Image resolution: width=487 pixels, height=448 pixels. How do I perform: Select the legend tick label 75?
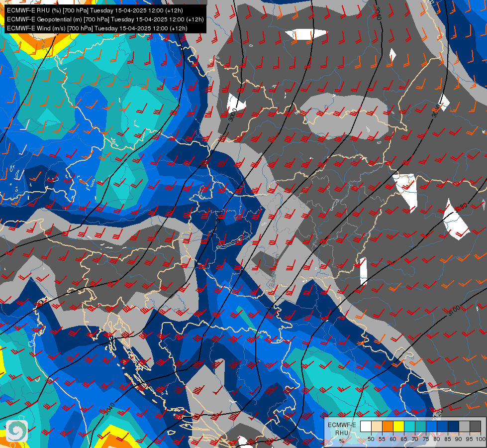426,439
